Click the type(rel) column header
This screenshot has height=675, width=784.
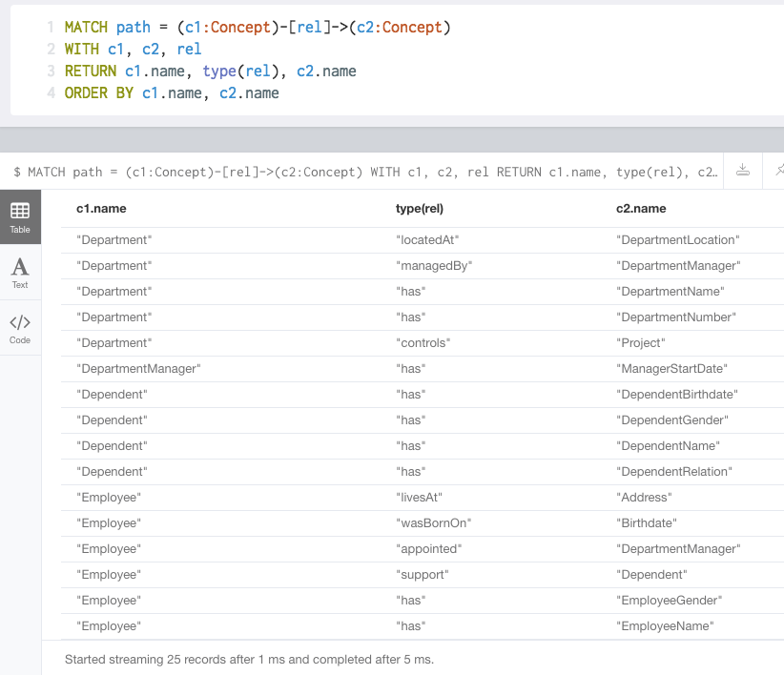420,209
